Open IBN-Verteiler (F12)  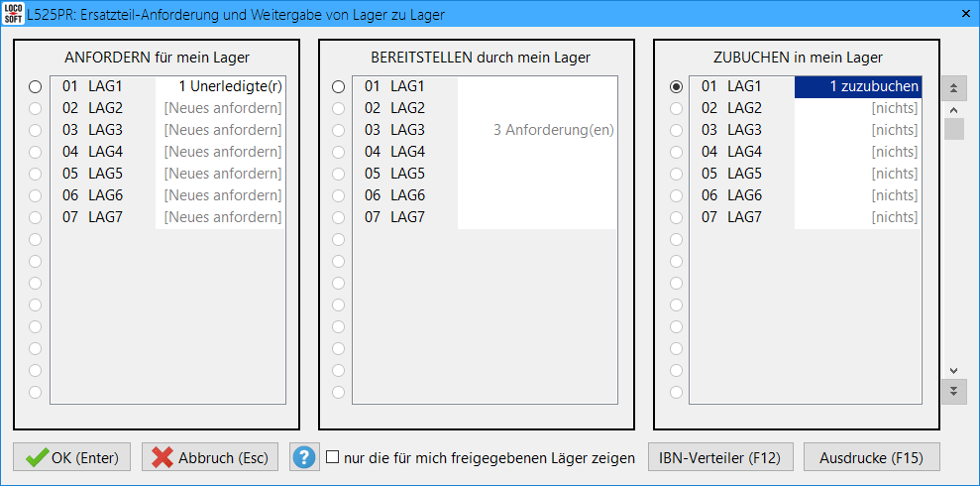(720, 458)
